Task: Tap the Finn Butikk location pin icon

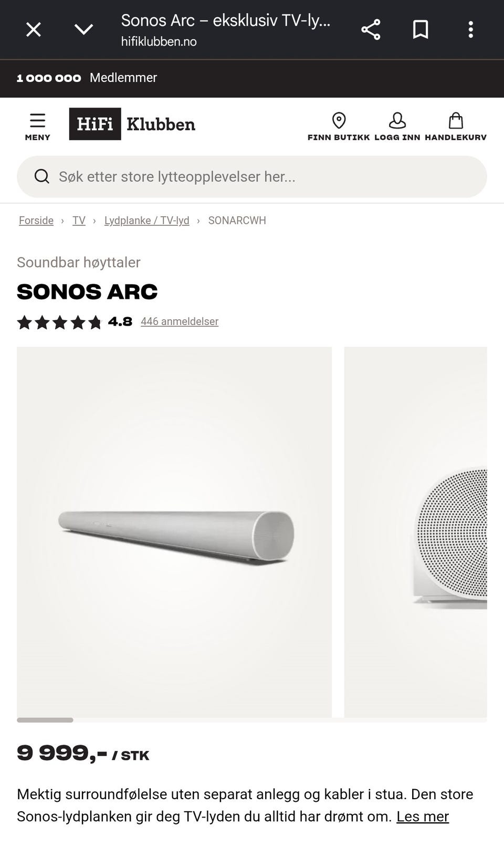Action: coord(339,121)
